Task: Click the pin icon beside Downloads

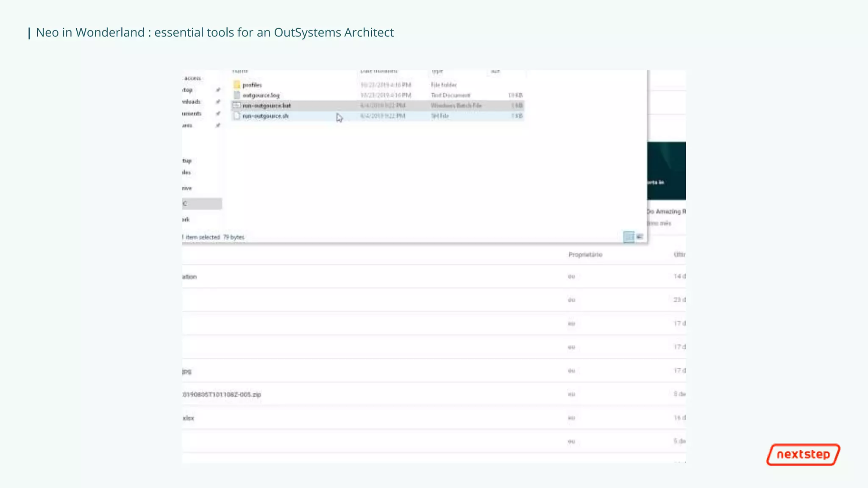Action: pos(218,102)
